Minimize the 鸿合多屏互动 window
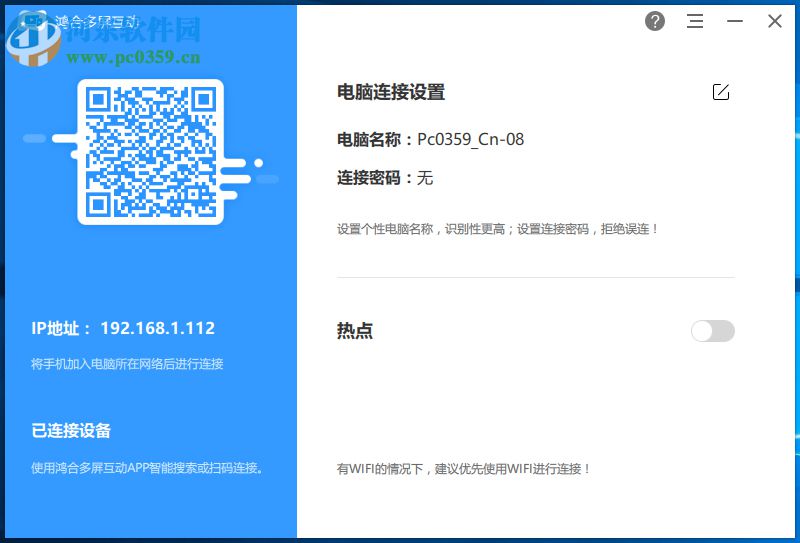The height and width of the screenshot is (543, 800). click(x=735, y=21)
